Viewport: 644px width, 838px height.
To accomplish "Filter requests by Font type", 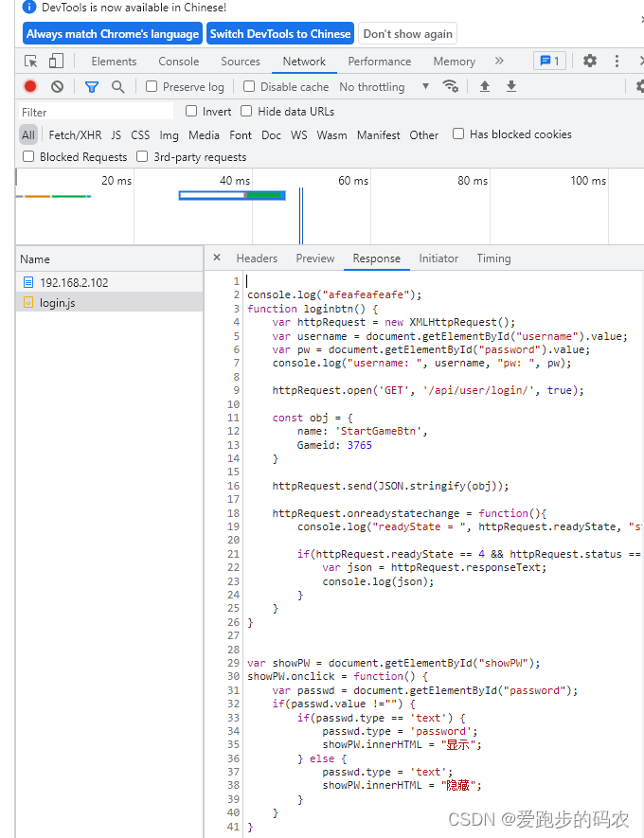I will click(241, 135).
